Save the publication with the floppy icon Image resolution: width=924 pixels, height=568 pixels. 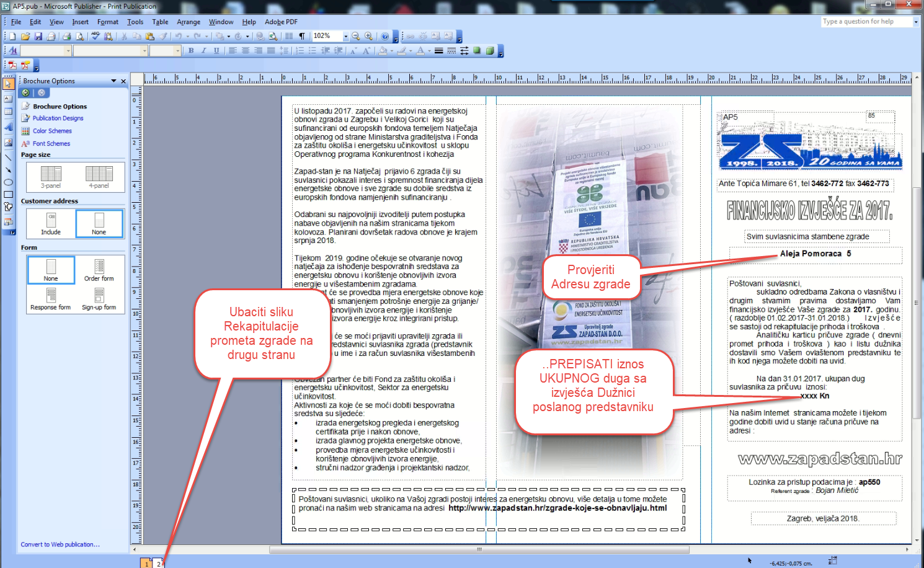pos(38,37)
